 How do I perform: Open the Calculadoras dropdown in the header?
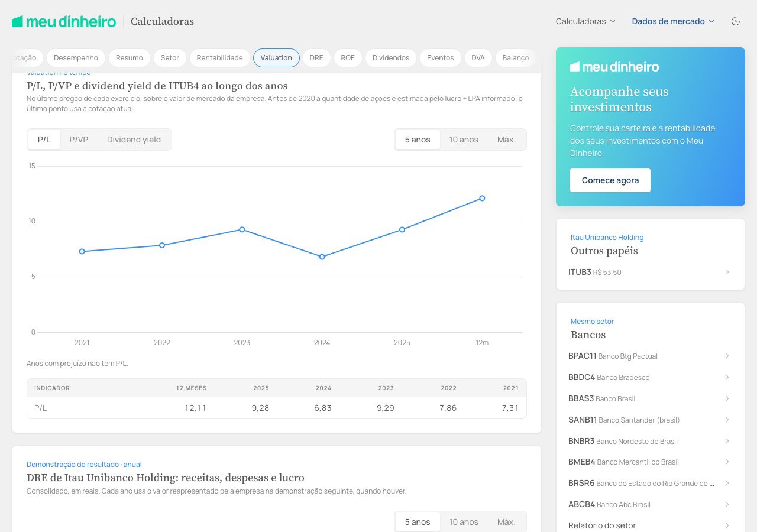coord(585,21)
